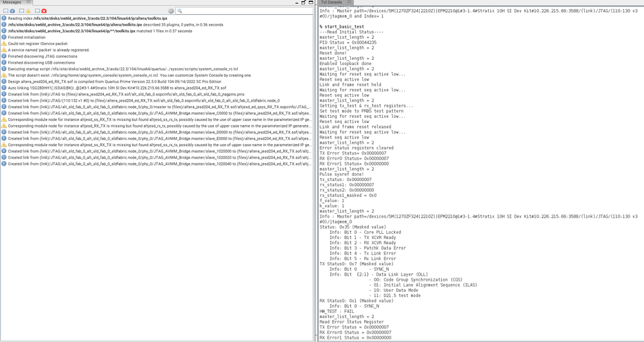Screen dimensions: 644x342
Task: Click 'rx_status1_masked = 0x0' line
Action: (348, 195)
